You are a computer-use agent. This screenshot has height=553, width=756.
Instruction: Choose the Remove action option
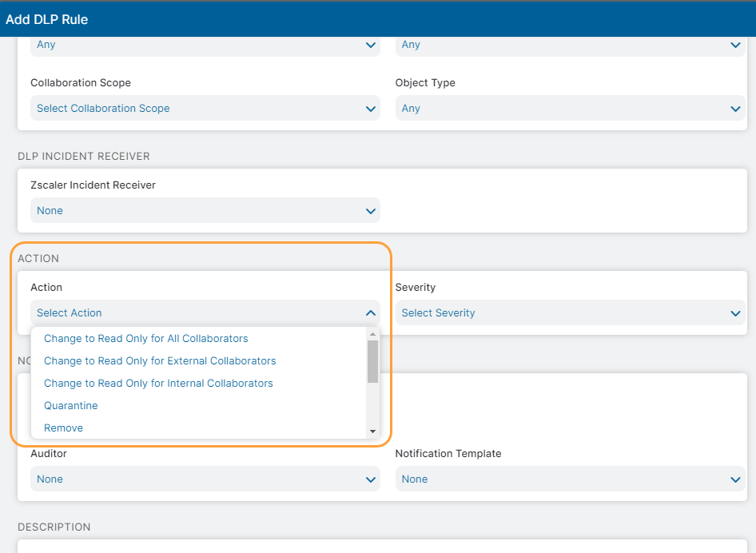[x=64, y=428]
